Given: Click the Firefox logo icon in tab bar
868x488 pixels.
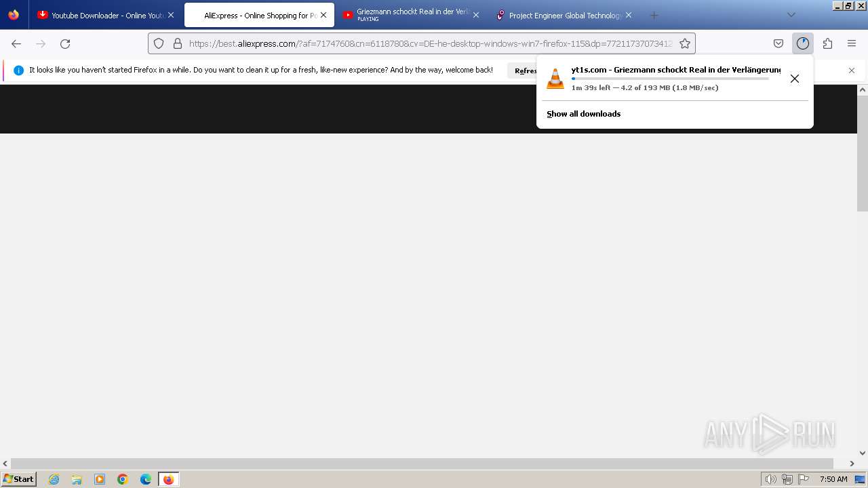Looking at the screenshot, I should pos(14,15).
